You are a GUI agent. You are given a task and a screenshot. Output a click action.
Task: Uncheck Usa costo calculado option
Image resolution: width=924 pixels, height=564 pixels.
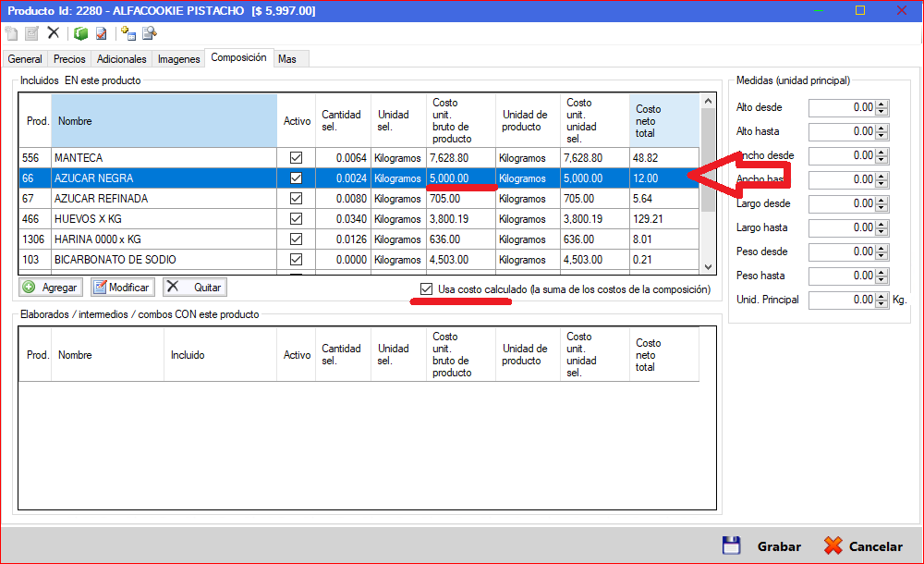click(x=427, y=289)
